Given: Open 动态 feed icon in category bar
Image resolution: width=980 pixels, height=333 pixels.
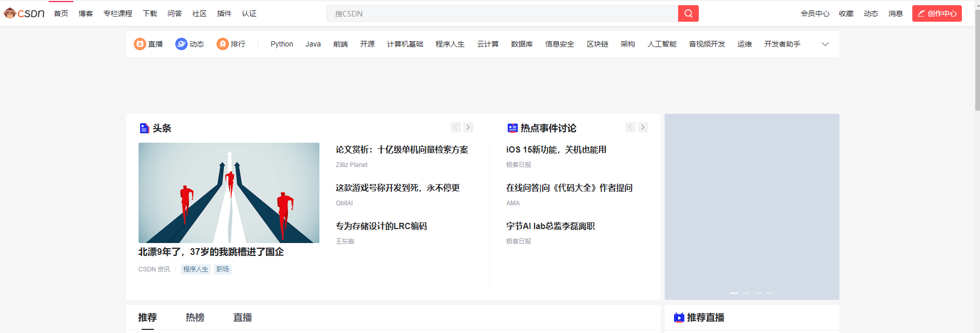Looking at the screenshot, I should [181, 44].
